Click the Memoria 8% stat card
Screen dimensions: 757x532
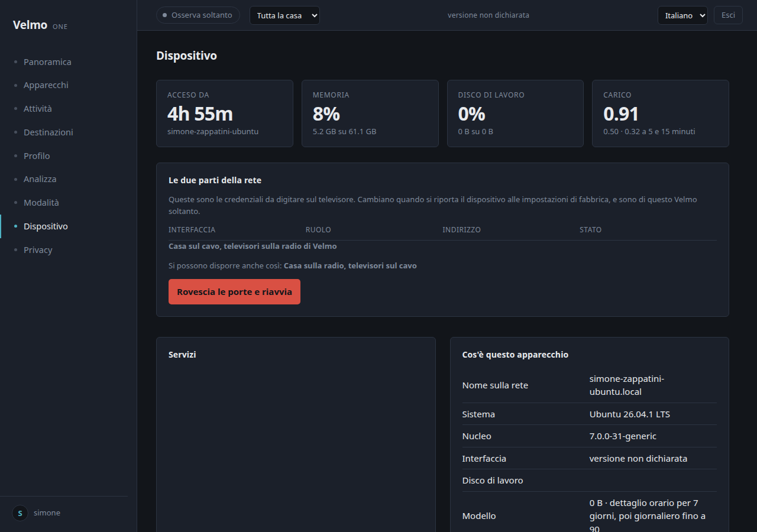[370, 113]
